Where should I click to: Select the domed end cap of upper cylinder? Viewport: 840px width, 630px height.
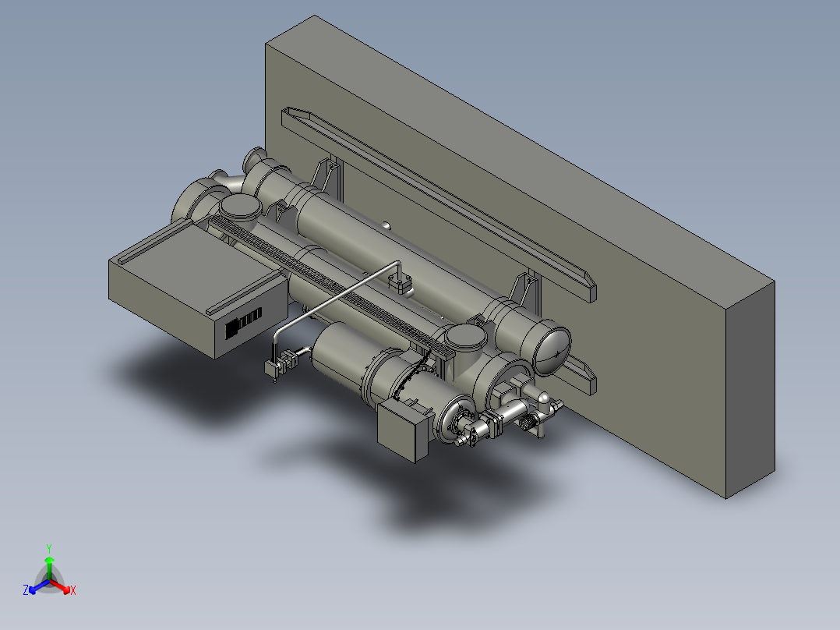[x=553, y=351]
